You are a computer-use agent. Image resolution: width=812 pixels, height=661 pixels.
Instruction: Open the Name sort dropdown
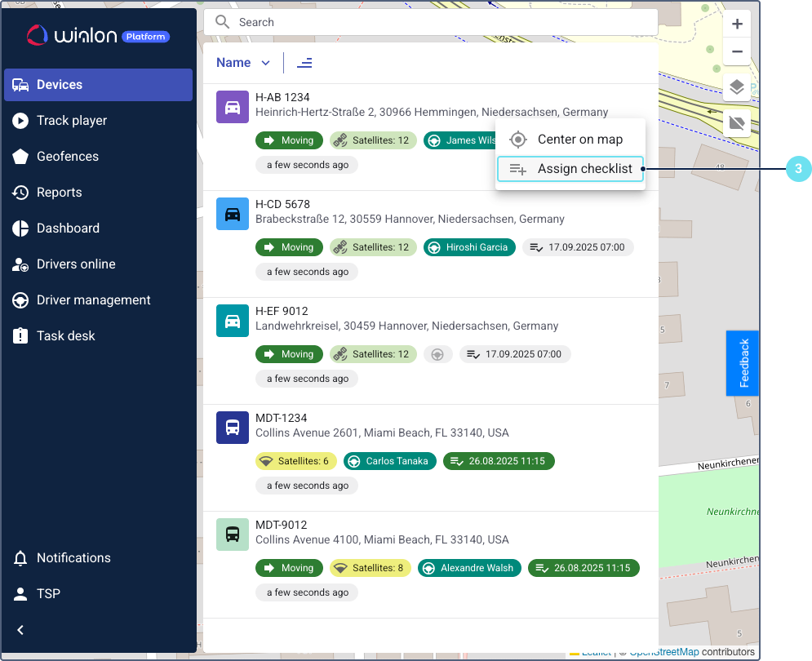(x=242, y=63)
